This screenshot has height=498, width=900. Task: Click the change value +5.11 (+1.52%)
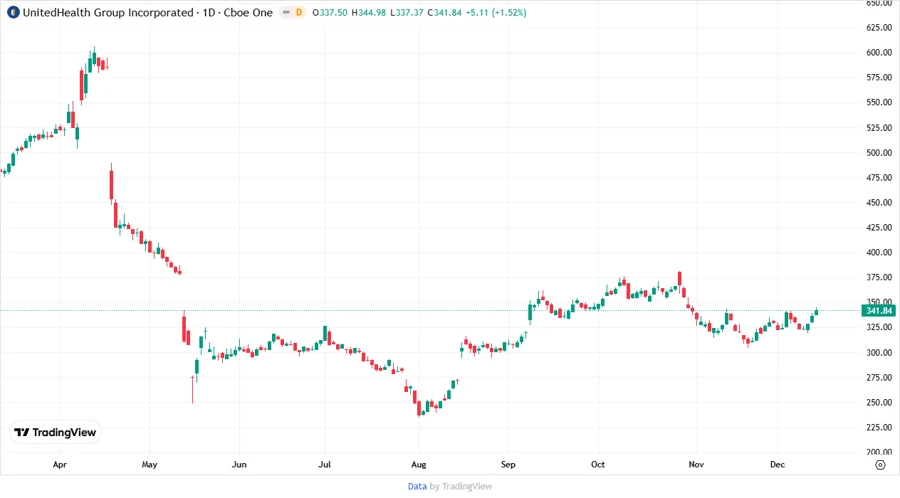point(496,12)
